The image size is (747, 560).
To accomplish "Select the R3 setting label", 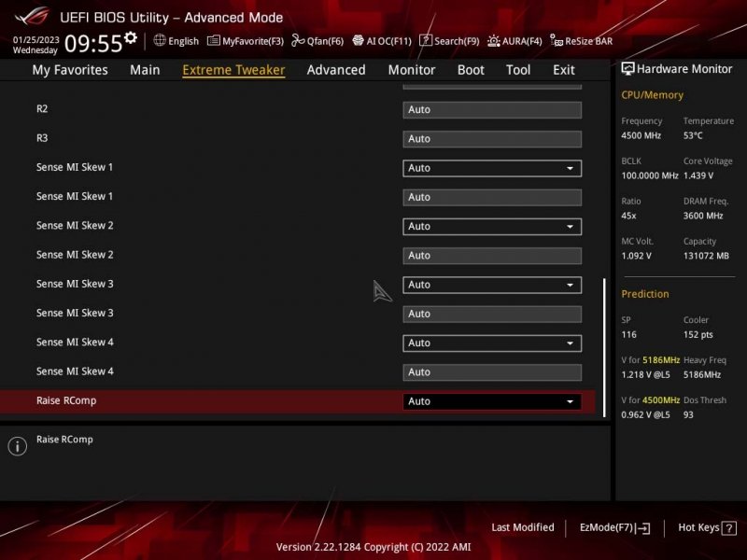I will point(42,137).
